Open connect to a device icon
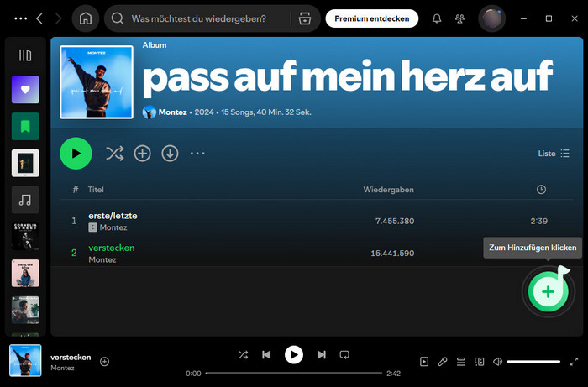The width and height of the screenshot is (588, 387). click(480, 362)
